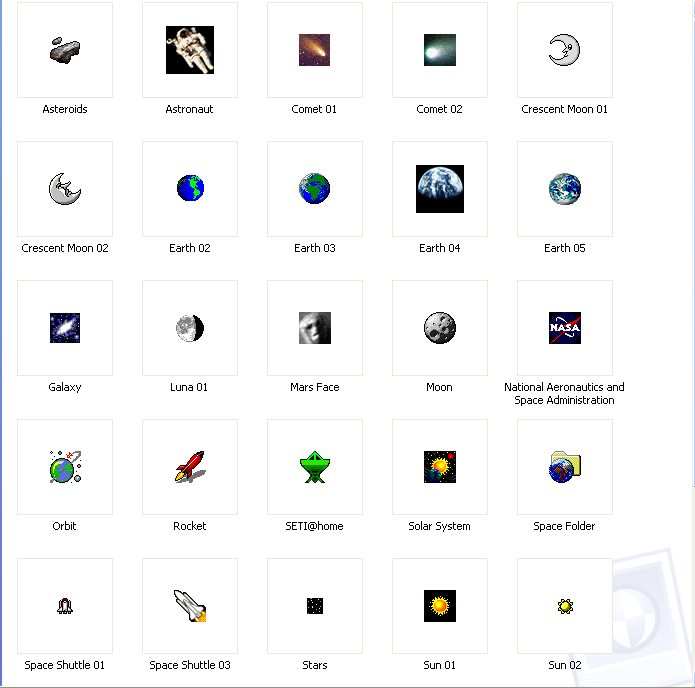The height and width of the screenshot is (688, 695).
Task: Select the "Crescent Moon 01" label
Action: click(x=564, y=109)
